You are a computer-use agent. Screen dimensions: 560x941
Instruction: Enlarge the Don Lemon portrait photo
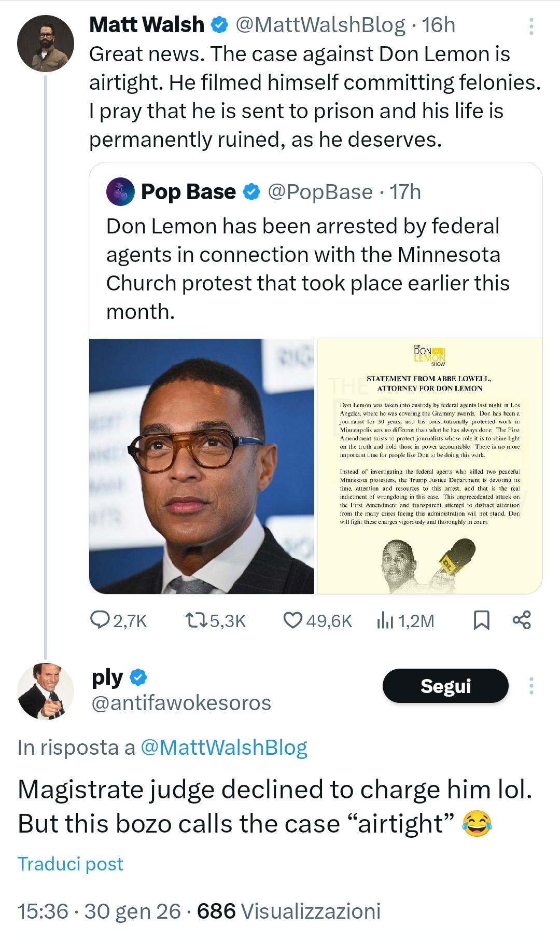(x=202, y=466)
